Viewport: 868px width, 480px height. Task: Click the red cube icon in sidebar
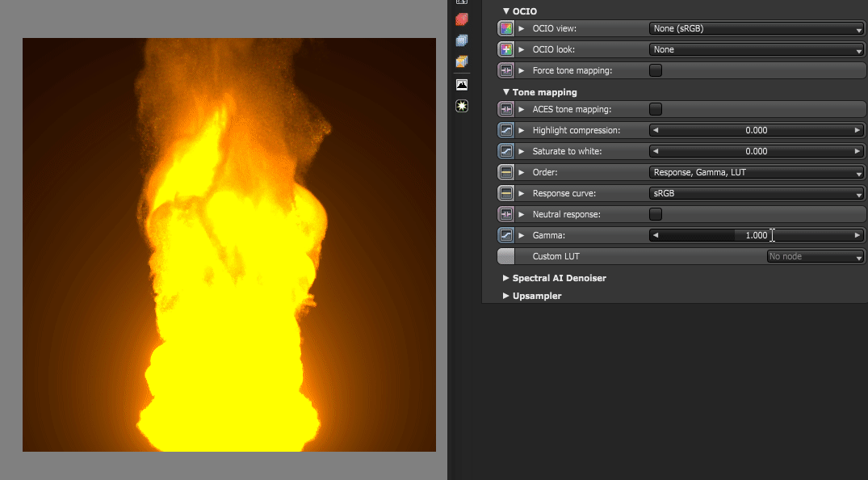point(462,19)
